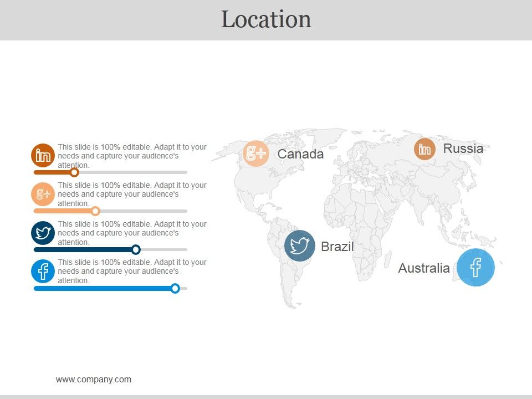The height and width of the screenshot is (399, 532).
Task: Select the description text beside the Twitter icon
Action: pyautogui.click(x=132, y=233)
